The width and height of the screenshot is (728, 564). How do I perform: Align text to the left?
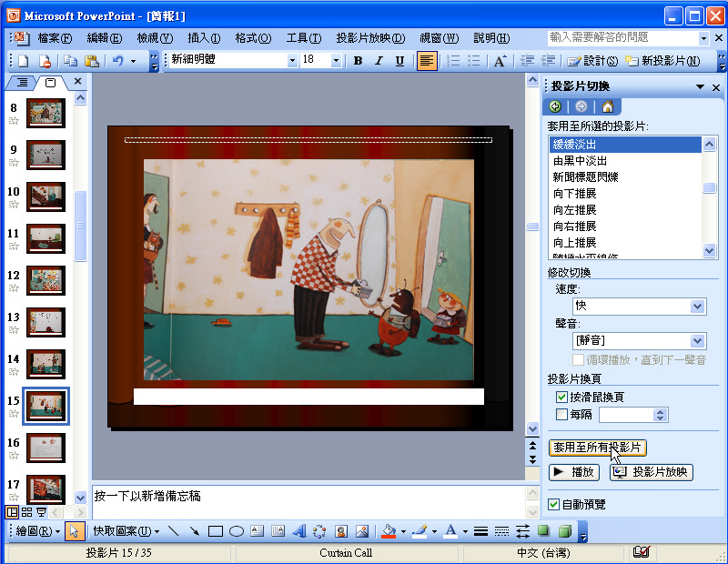(427, 61)
